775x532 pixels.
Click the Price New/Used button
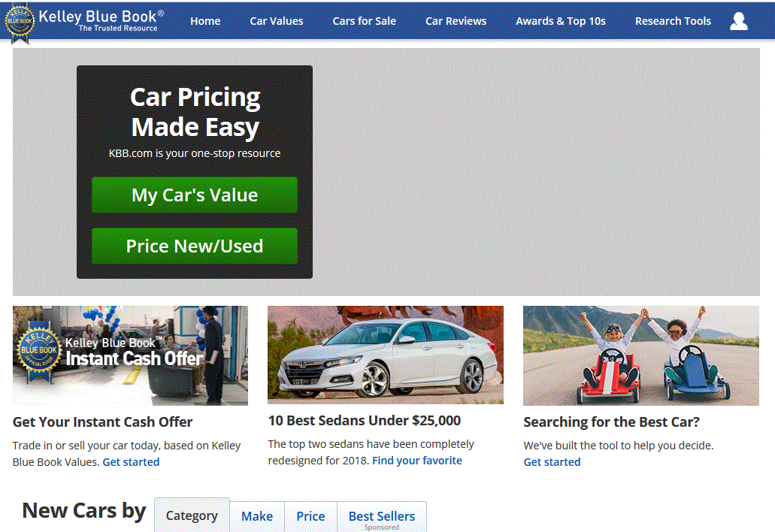point(195,246)
